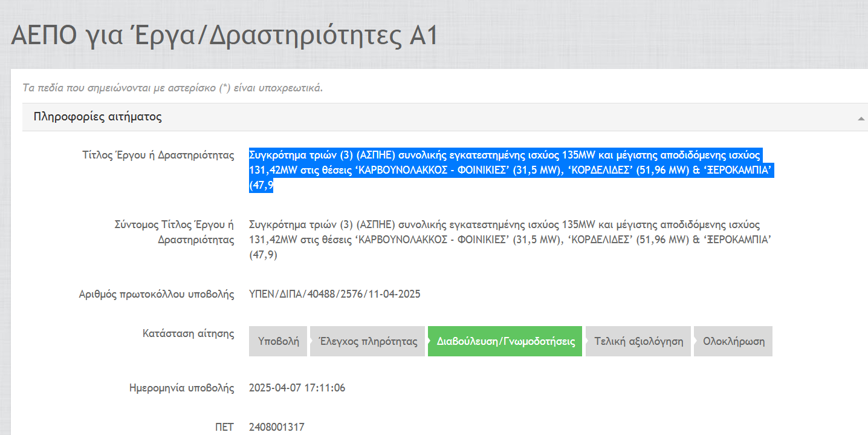Click the ΠΕΤ value 2408001317
Viewport: 868px width, 435px height.
tap(276, 427)
